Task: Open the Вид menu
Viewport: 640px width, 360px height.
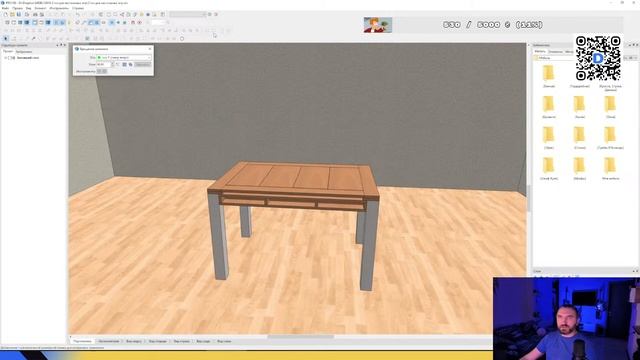Action: tap(28, 8)
